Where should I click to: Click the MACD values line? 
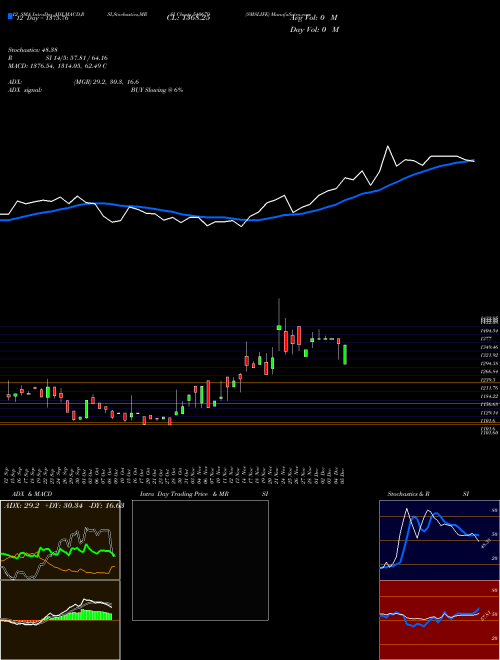point(57,66)
